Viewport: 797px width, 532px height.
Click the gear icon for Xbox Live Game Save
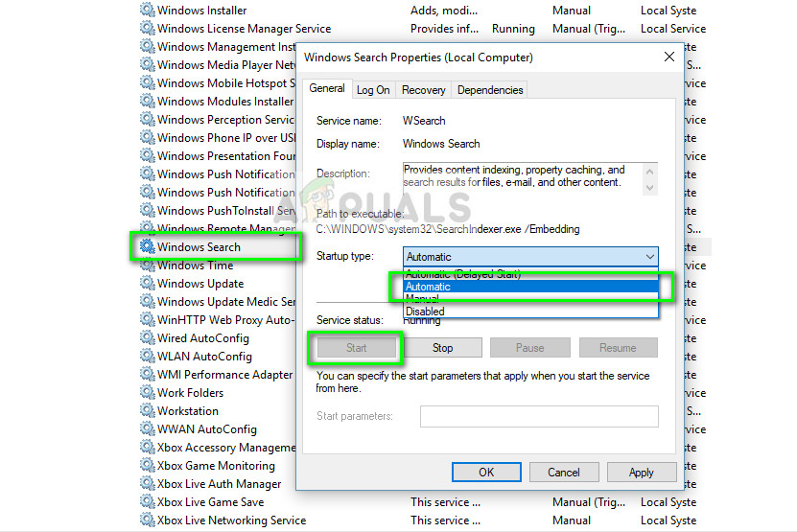pyautogui.click(x=148, y=502)
